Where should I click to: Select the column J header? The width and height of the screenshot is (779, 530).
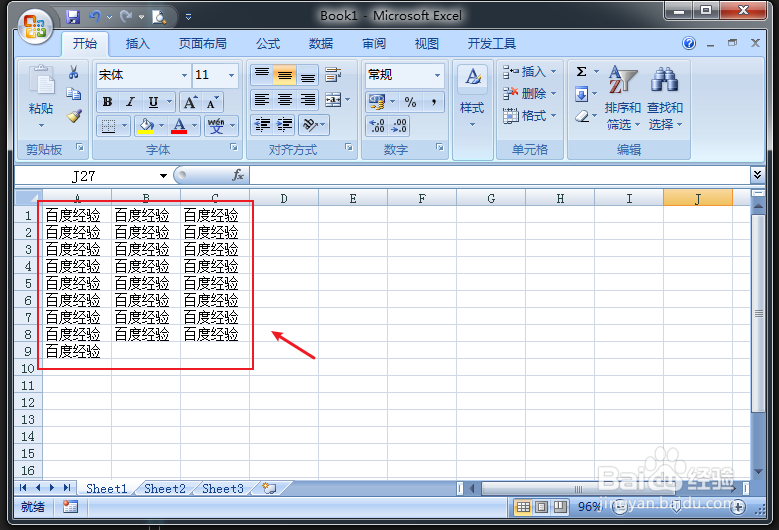click(698, 199)
